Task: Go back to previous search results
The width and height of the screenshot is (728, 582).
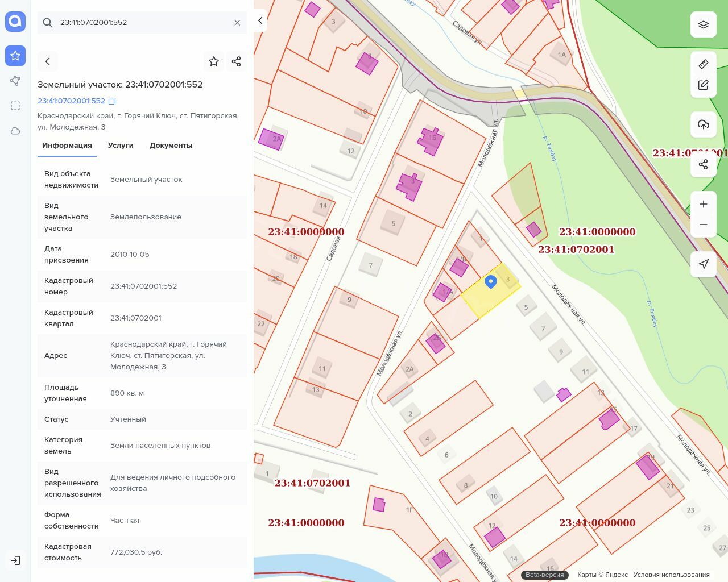Action: tap(48, 61)
